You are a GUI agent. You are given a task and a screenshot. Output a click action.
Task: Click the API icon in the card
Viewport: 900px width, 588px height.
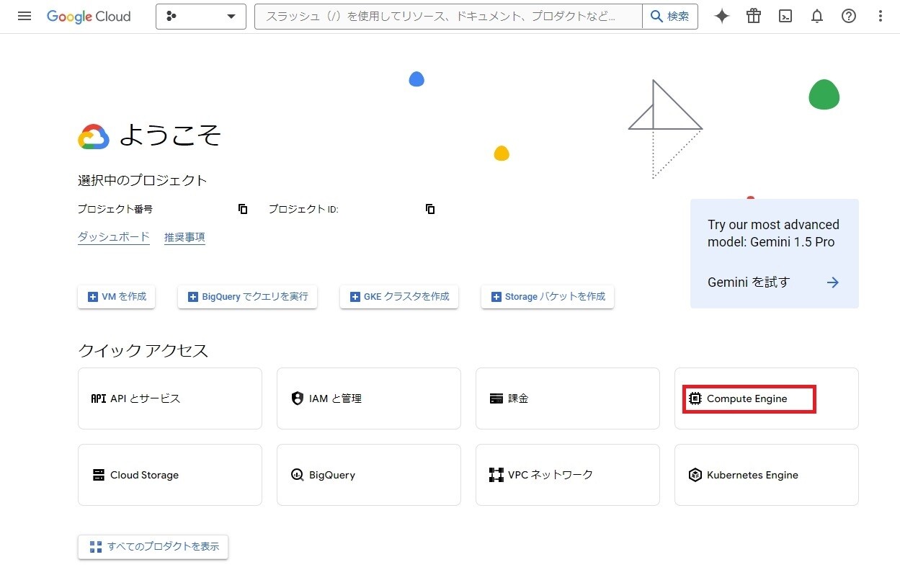pyautogui.click(x=99, y=398)
